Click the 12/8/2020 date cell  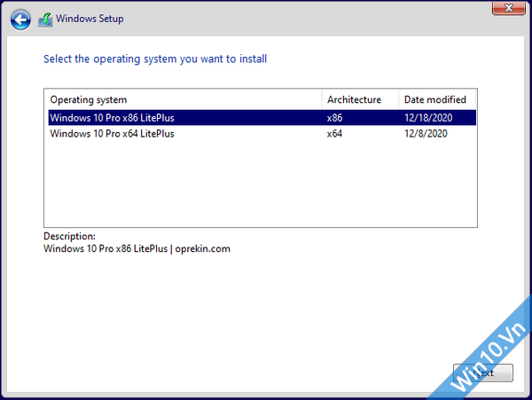point(426,134)
